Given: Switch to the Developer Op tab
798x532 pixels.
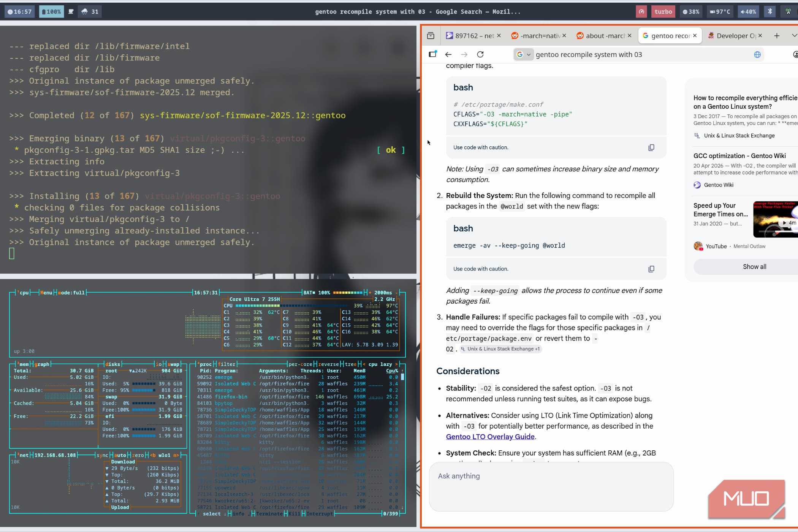Looking at the screenshot, I should (x=735, y=36).
